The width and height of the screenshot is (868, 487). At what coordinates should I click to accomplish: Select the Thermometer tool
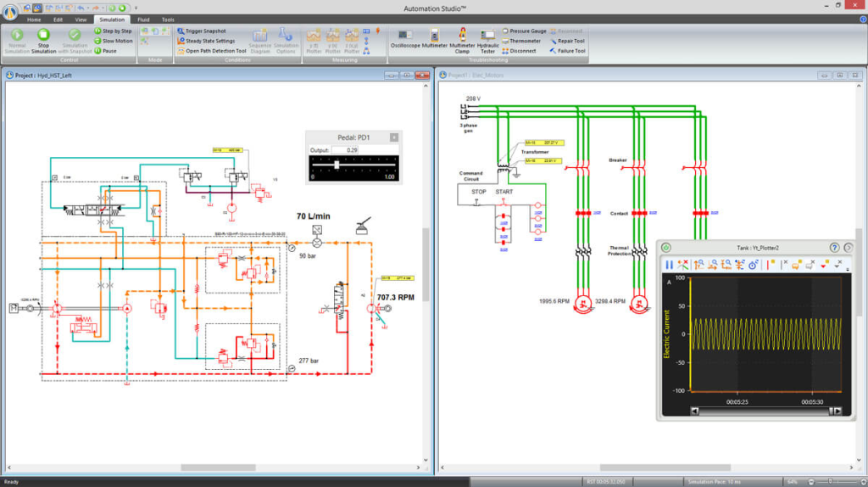pos(521,41)
